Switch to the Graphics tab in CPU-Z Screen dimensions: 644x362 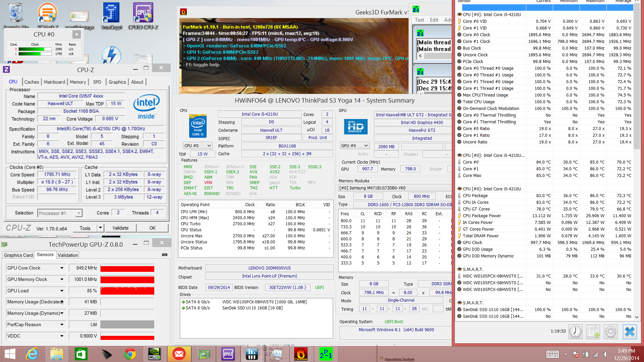117,82
